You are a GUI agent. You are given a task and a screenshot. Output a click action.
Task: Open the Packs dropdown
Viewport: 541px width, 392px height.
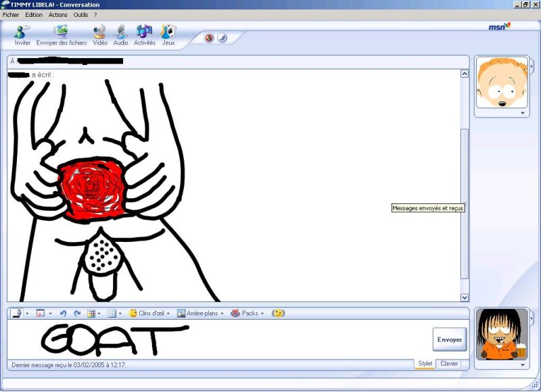(245, 313)
